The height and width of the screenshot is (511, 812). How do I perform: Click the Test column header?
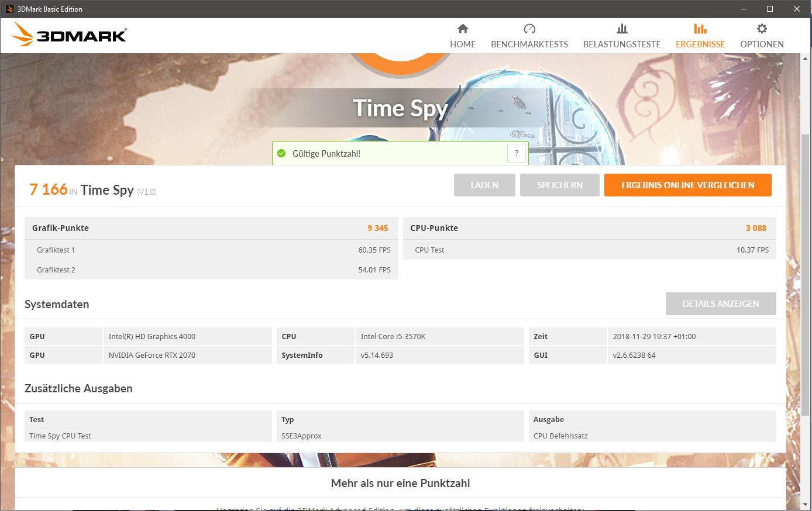tap(36, 419)
